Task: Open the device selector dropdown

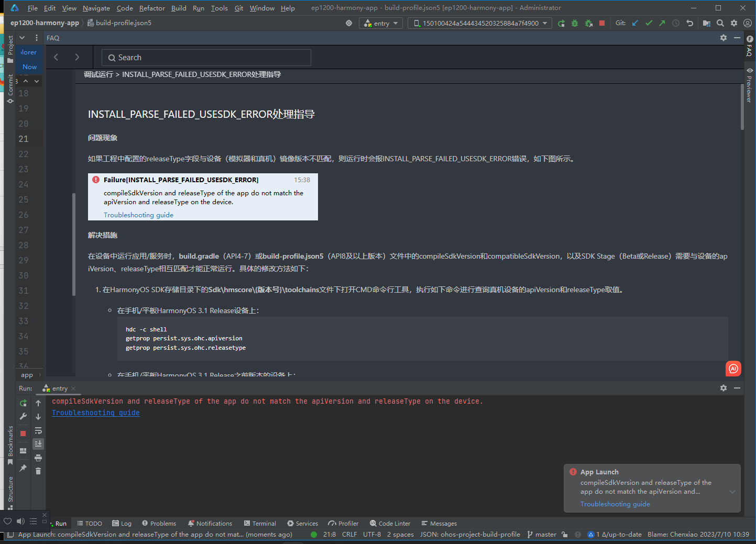Action: (x=480, y=23)
